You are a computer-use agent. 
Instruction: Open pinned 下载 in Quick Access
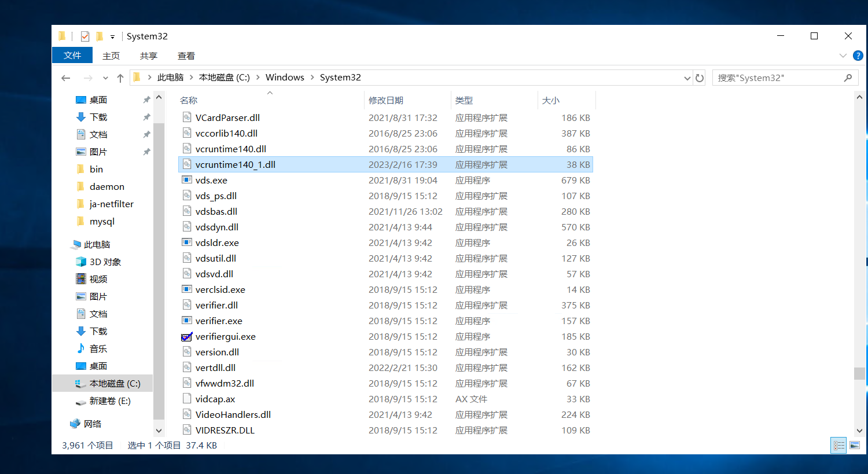click(98, 117)
